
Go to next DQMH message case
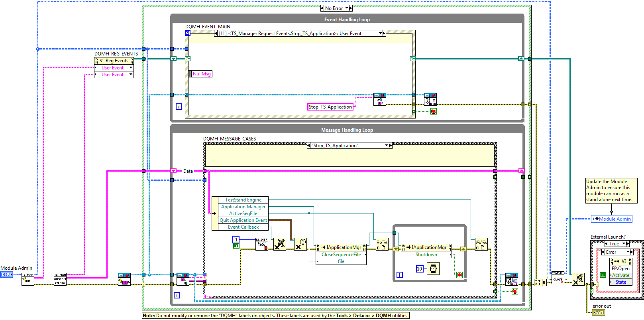point(391,146)
